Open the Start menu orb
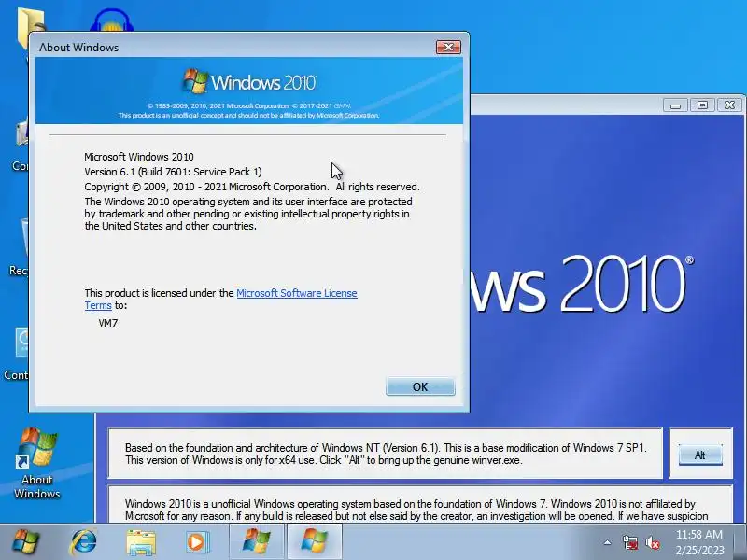The width and height of the screenshot is (747, 560). pyautogui.click(x=26, y=542)
